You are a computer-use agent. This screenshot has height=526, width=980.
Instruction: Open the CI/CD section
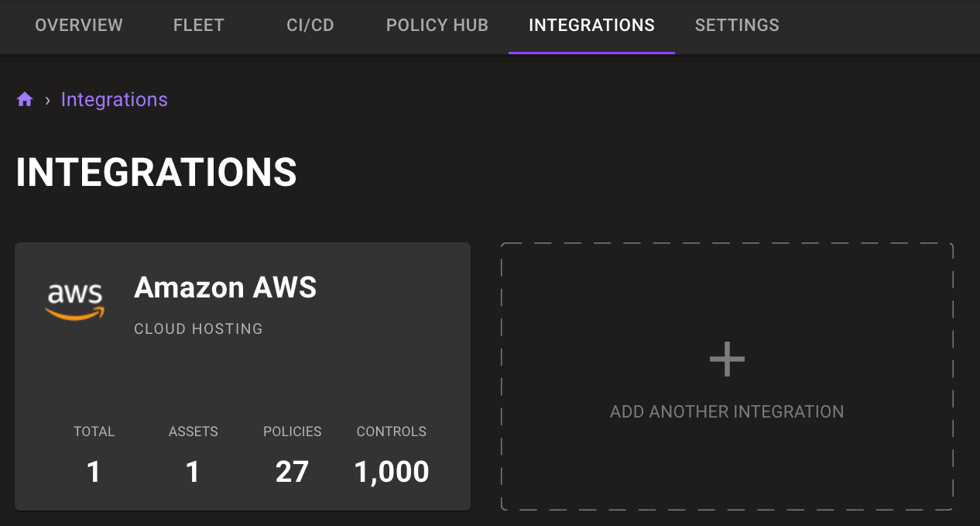tap(310, 25)
